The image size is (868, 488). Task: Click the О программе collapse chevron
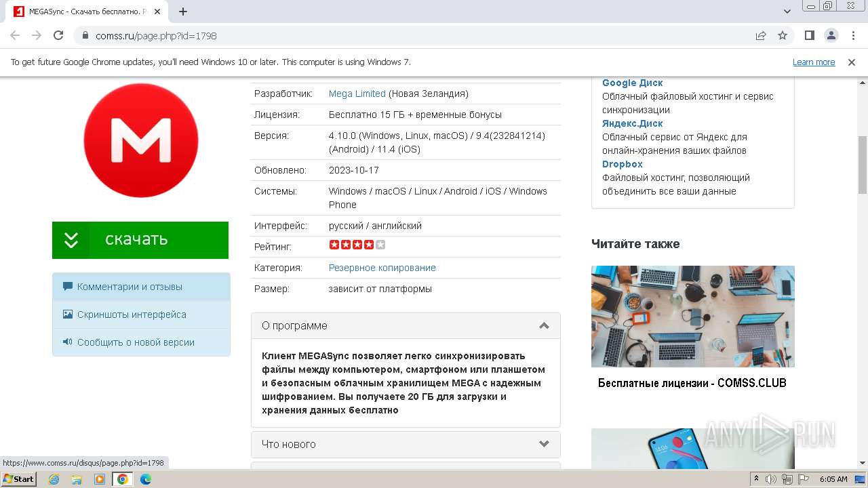544,326
